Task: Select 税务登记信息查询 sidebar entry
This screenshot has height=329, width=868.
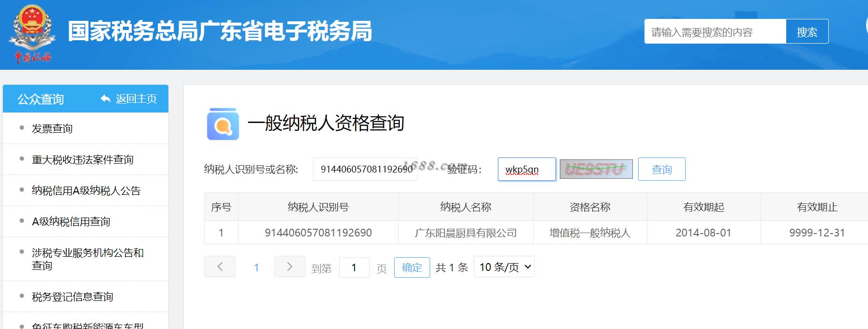Action: 73,297
